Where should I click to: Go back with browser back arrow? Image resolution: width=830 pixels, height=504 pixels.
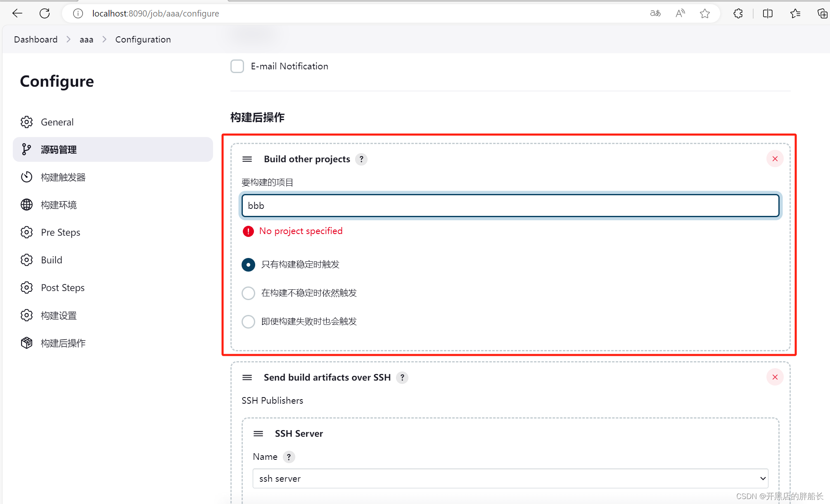tap(17, 13)
